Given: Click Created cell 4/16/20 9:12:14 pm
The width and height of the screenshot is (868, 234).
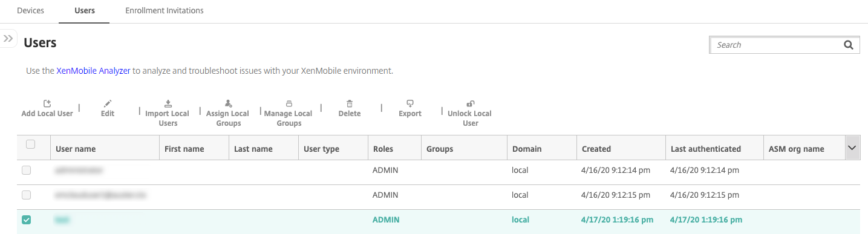Looking at the screenshot, I should click(x=616, y=171).
